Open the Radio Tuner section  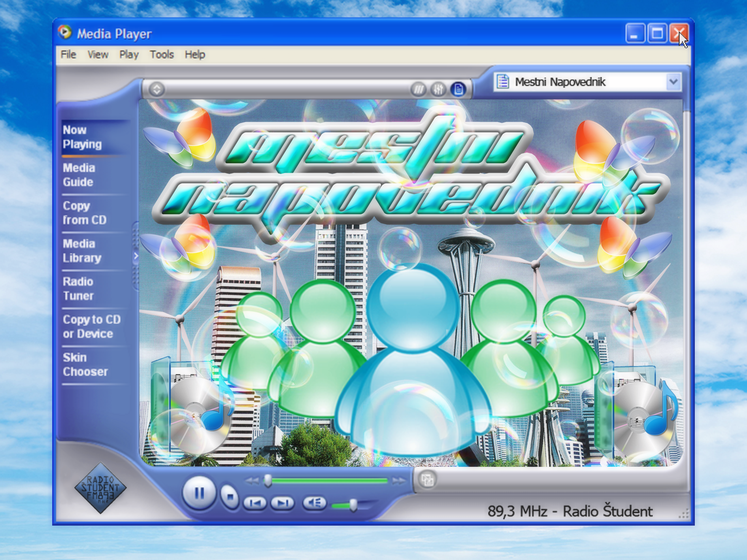tap(78, 288)
